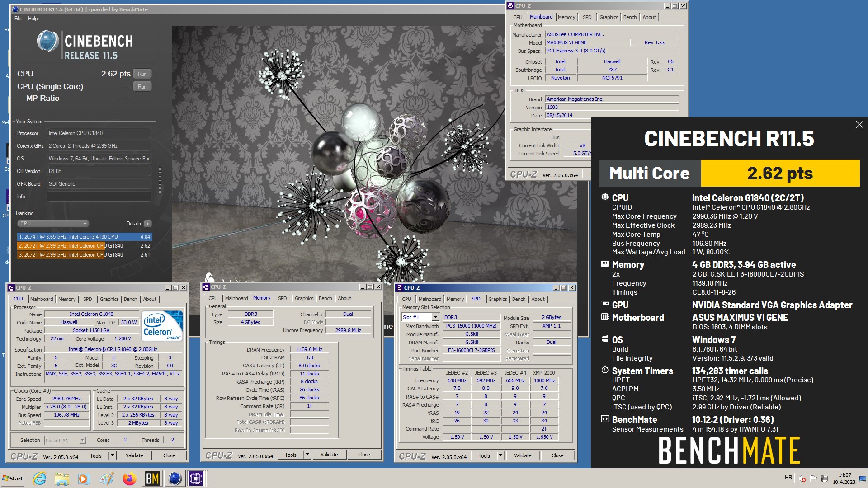The image size is (868, 488).
Task: Expand Tools dropdown arrow in left CPU-Z
Action: click(113, 455)
